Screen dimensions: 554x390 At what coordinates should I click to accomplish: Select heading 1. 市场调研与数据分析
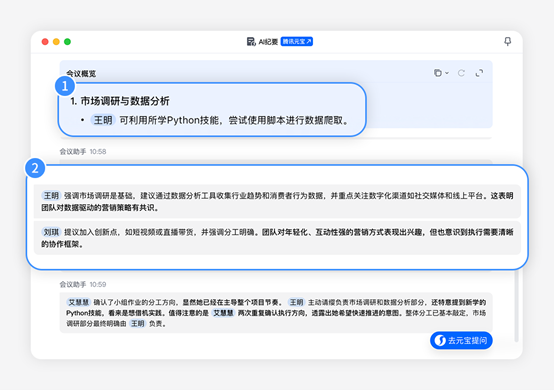click(120, 101)
